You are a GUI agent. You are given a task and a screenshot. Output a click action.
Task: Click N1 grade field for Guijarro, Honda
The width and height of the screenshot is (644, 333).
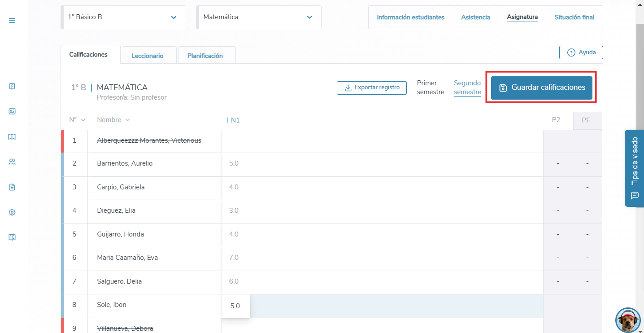[235, 234]
